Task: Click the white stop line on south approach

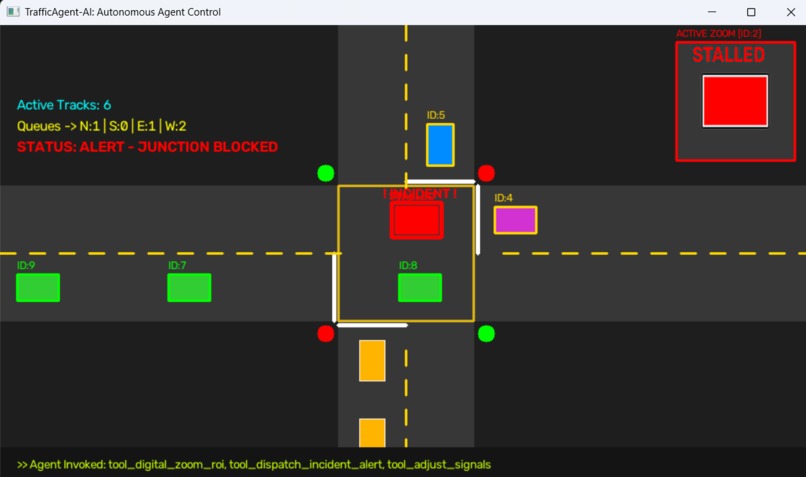Action: (x=372, y=325)
